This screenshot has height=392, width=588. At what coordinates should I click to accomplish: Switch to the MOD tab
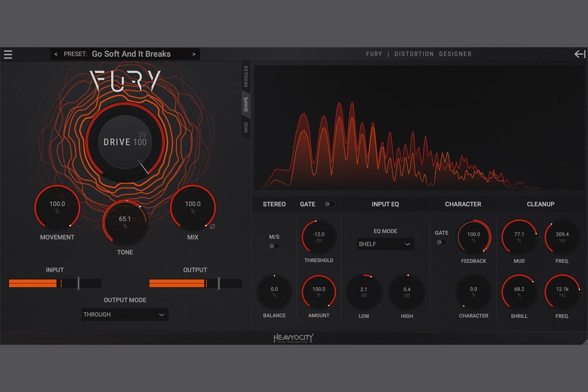[246, 127]
